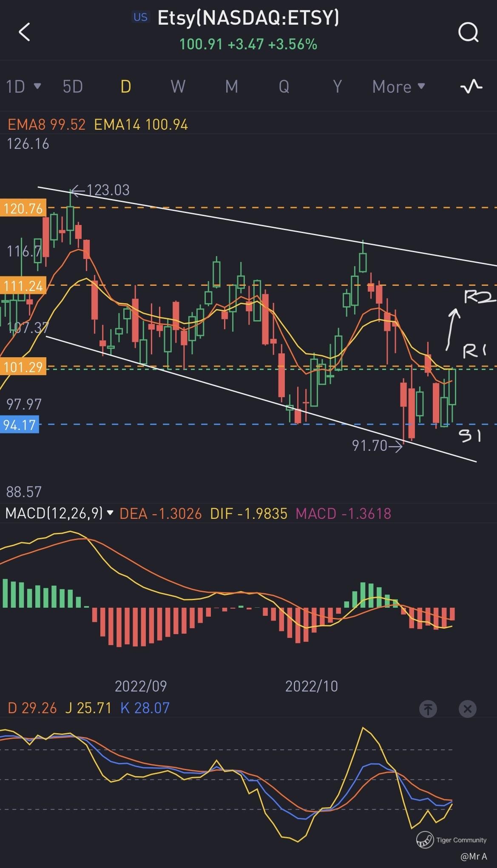Viewport: 497px width, 868px height.
Task: Select the Y yearly chart tab
Action: tap(337, 87)
